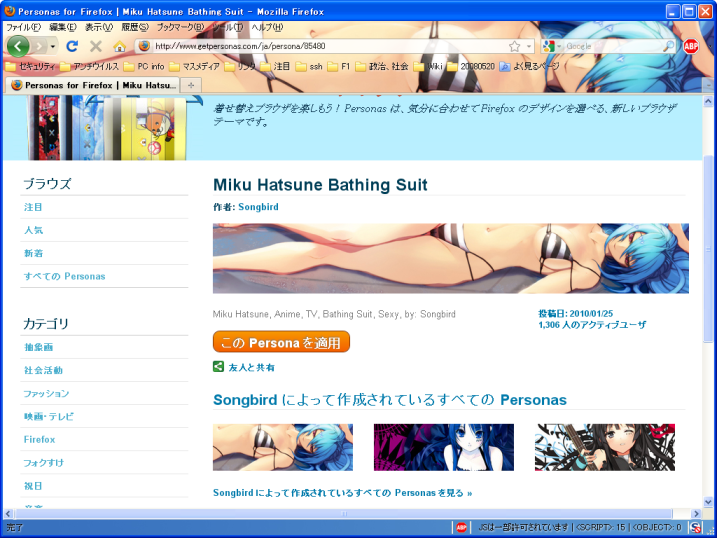Image resolution: width=717 pixels, height=538 pixels.
Task: Open the 社会活動 category
Action: point(43,370)
